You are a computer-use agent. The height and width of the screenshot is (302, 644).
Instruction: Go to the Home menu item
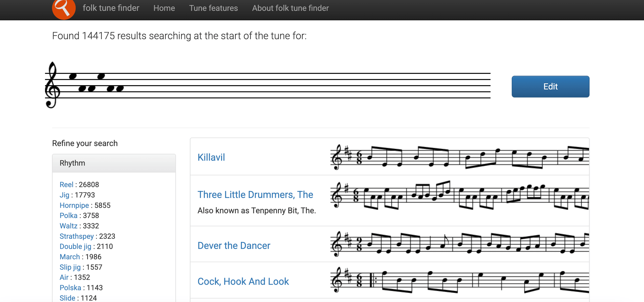tap(164, 8)
